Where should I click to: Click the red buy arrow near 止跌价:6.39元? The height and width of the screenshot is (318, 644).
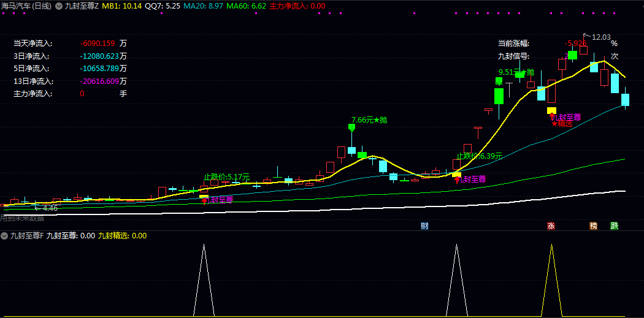[x=457, y=180]
